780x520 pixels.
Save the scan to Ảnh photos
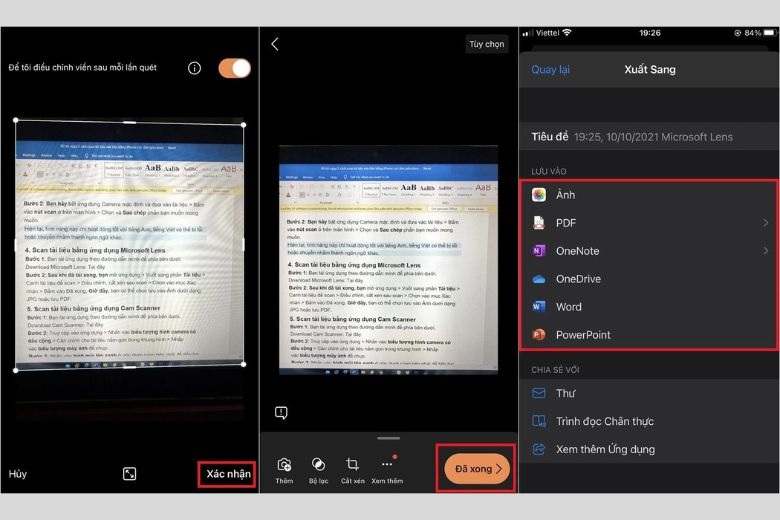649,195
